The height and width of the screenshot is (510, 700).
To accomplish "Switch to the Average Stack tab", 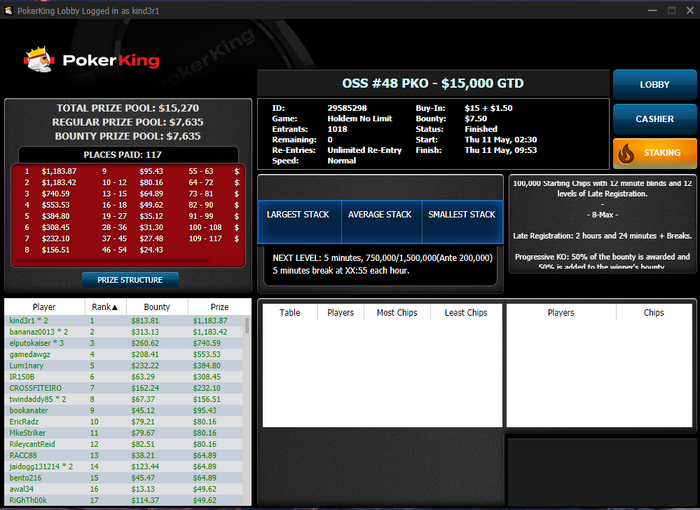I will click(x=380, y=222).
